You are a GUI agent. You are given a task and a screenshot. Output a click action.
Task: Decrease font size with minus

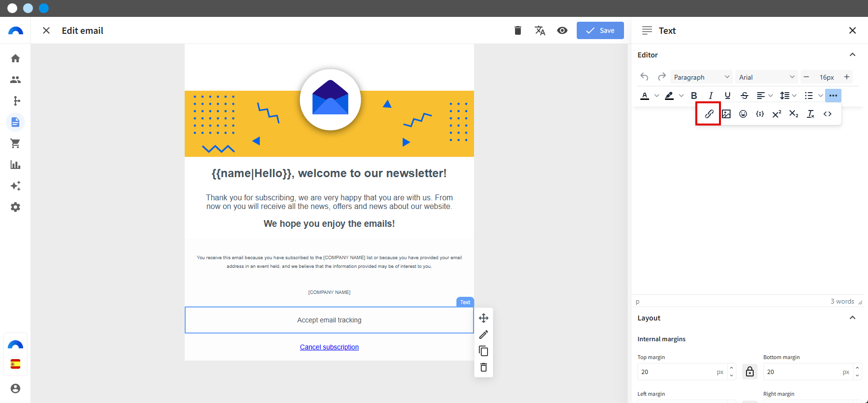[806, 77]
